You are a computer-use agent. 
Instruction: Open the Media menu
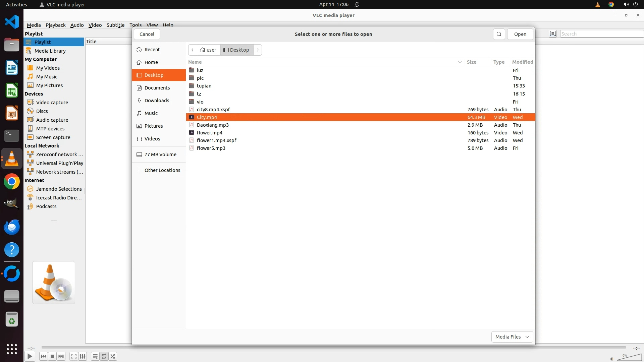34,25
